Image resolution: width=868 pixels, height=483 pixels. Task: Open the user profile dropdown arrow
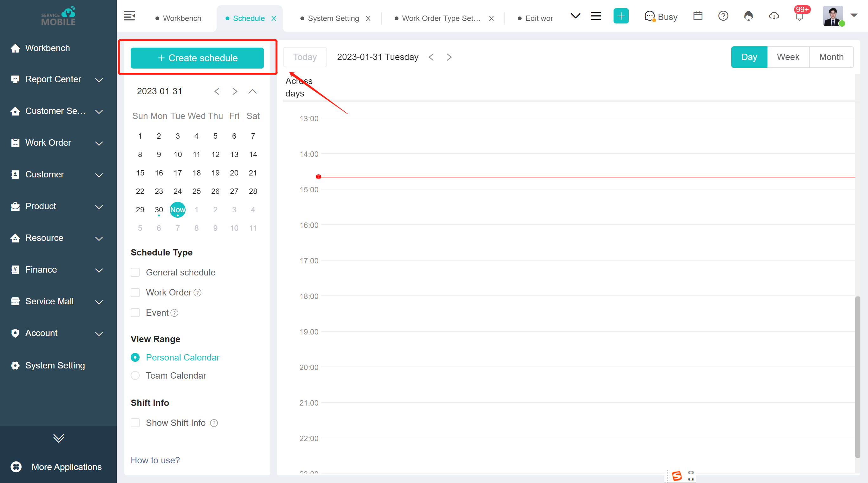[854, 15]
